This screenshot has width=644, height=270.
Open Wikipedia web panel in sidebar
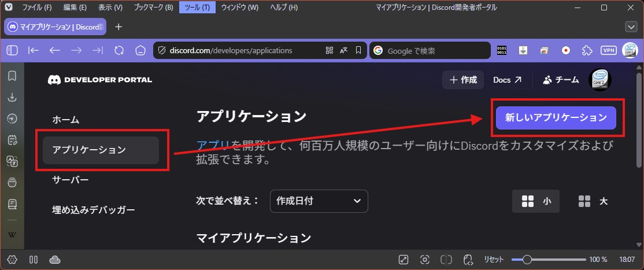[12, 235]
